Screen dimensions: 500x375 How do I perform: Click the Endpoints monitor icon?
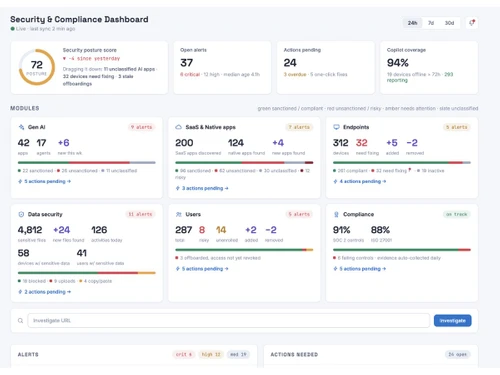point(336,127)
